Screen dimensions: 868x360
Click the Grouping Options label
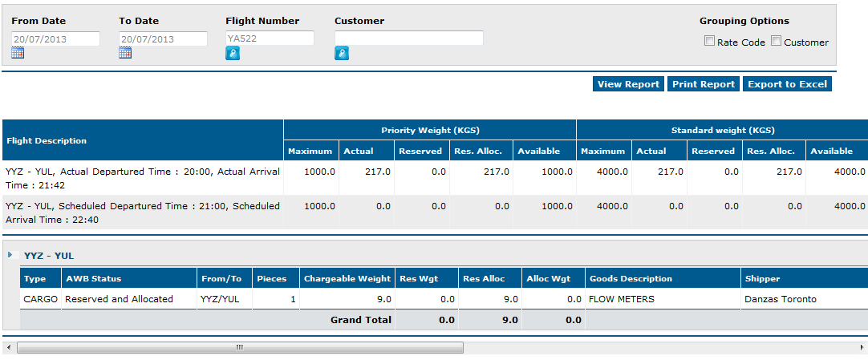744,21
